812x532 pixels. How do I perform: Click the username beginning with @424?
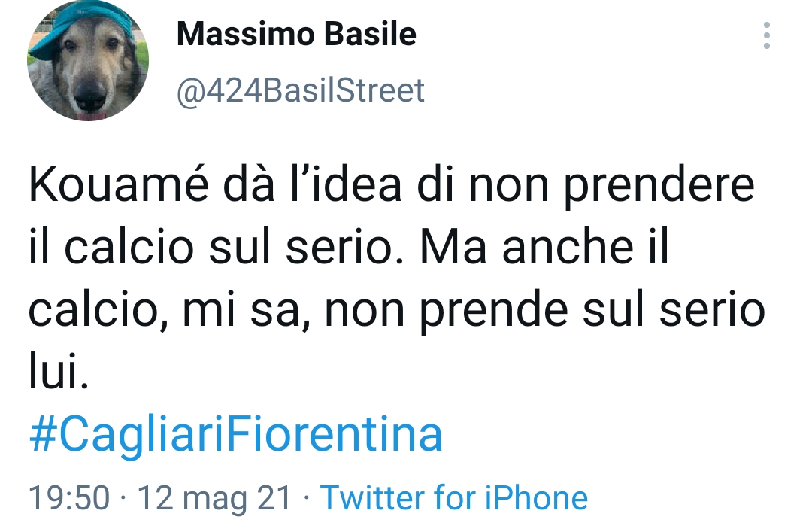tap(298, 90)
